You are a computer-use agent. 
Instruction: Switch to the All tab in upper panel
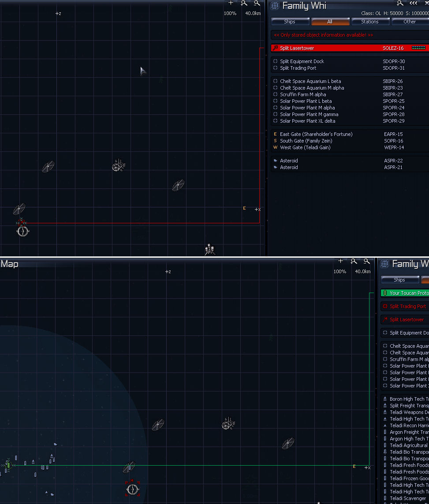(x=330, y=22)
